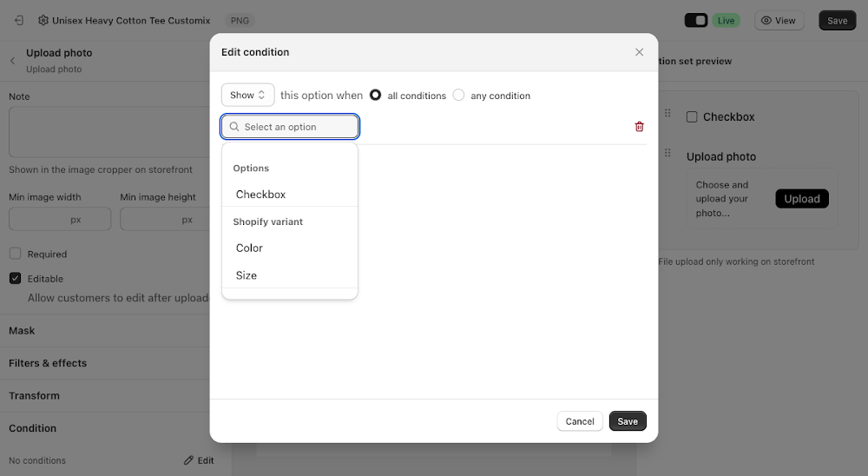Image resolution: width=868 pixels, height=476 pixels.
Task: Click File upload only working on storefront note
Action: point(736,261)
